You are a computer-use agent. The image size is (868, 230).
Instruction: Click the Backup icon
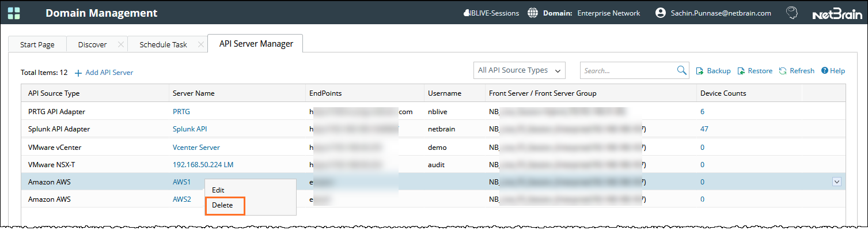pyautogui.click(x=700, y=71)
